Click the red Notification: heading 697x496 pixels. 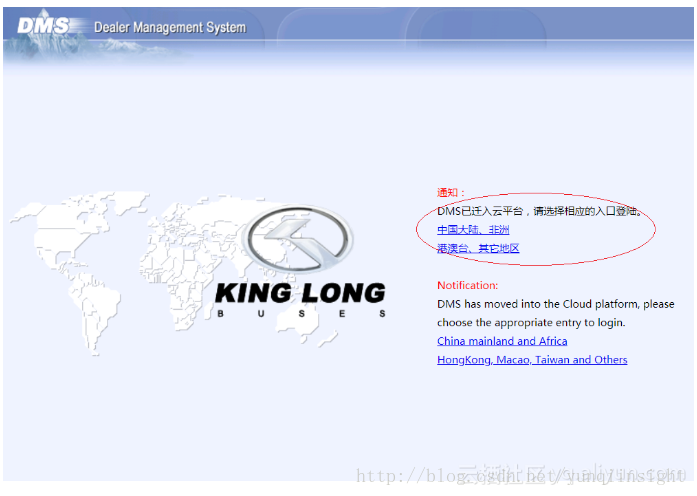pos(467,285)
